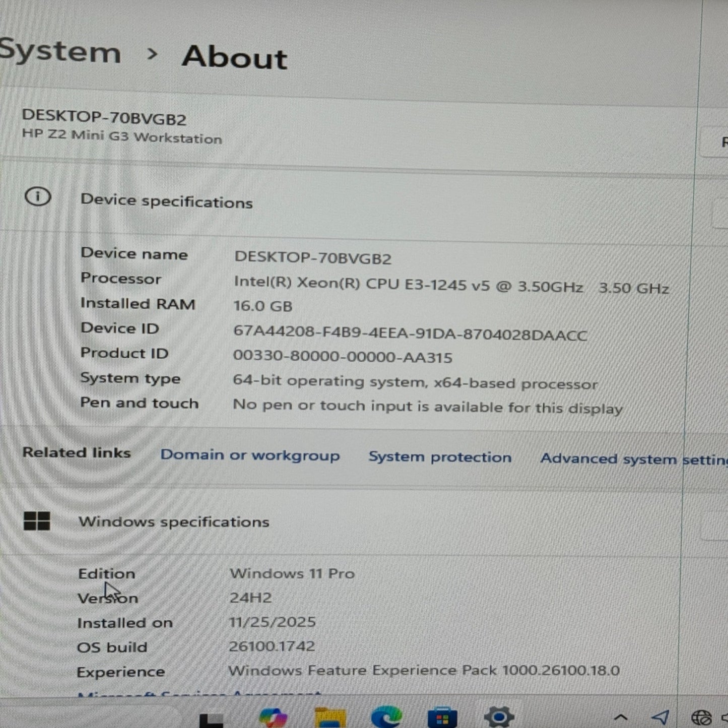The image size is (728, 728).
Task: Click the location arrow icon in system tray
Action: click(660, 715)
